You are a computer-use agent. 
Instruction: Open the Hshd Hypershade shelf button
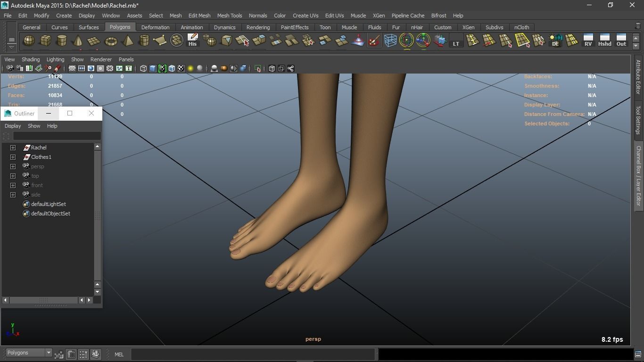point(604,41)
